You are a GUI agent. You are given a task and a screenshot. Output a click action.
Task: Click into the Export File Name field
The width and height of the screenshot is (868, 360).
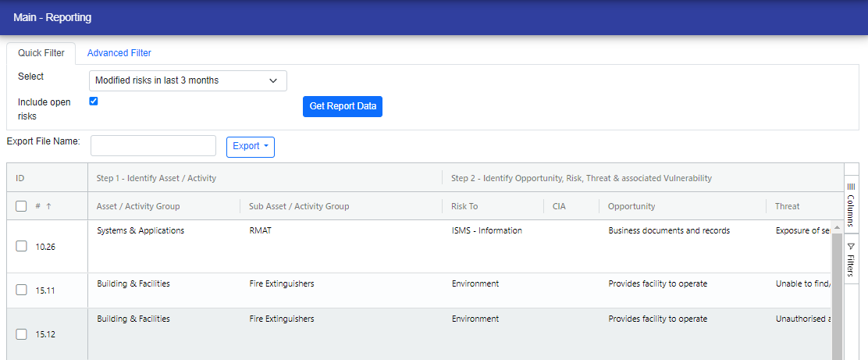(x=153, y=145)
